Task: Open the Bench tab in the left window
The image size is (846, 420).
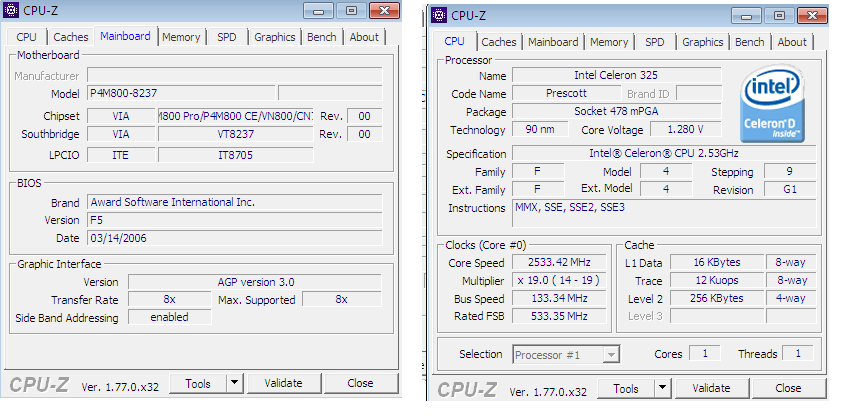Action: tap(322, 37)
